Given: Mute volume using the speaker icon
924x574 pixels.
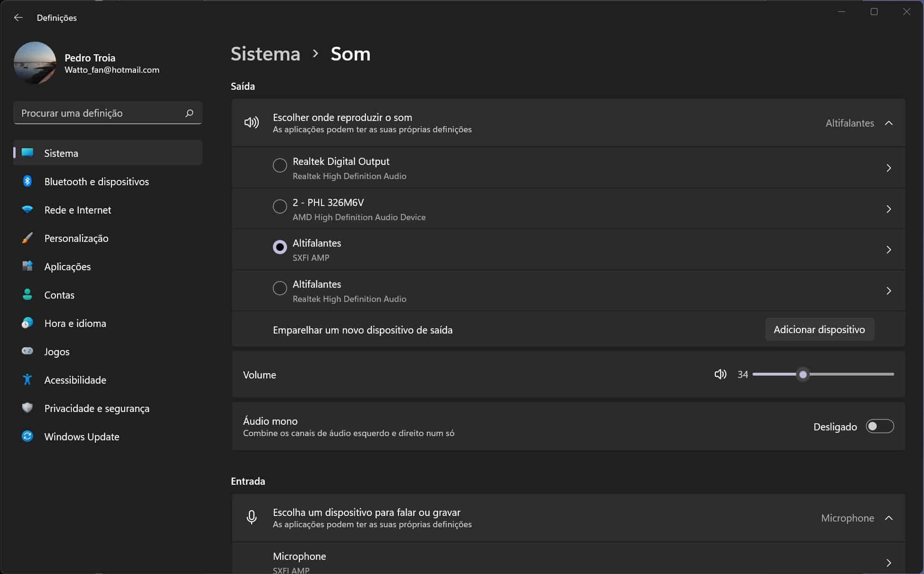Looking at the screenshot, I should pyautogui.click(x=720, y=374).
